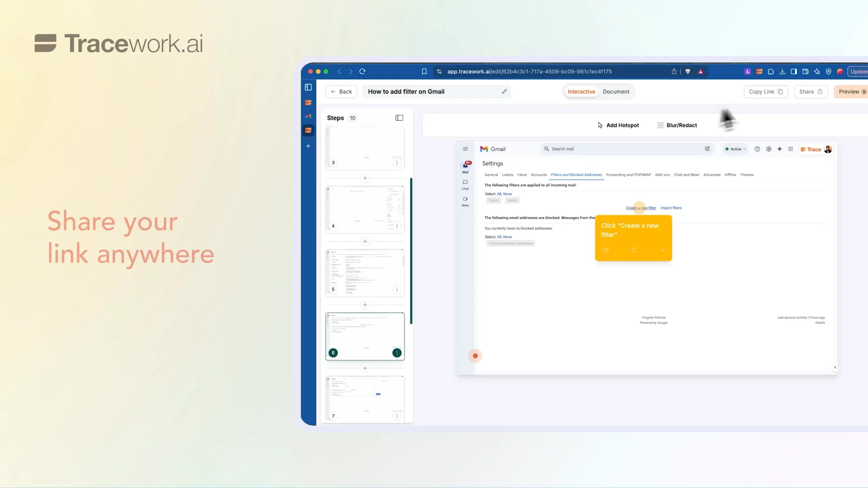Switch to Document mode
868x488 pixels.
pyautogui.click(x=616, y=91)
